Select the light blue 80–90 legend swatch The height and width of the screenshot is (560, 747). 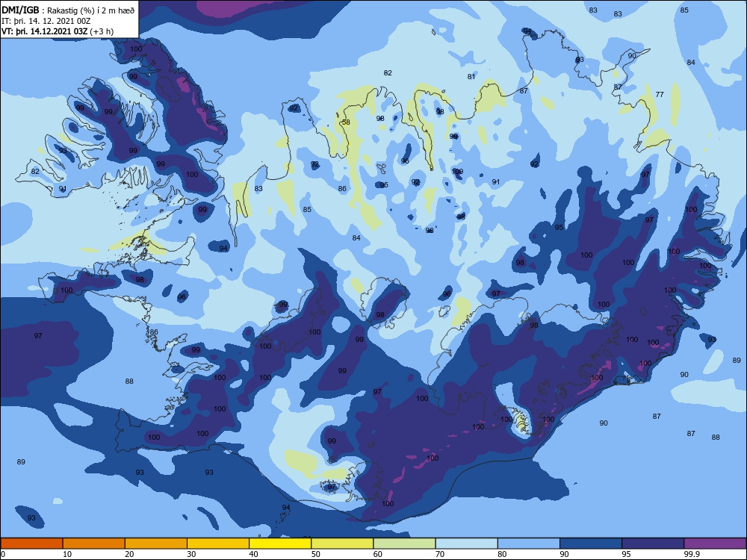point(529,544)
